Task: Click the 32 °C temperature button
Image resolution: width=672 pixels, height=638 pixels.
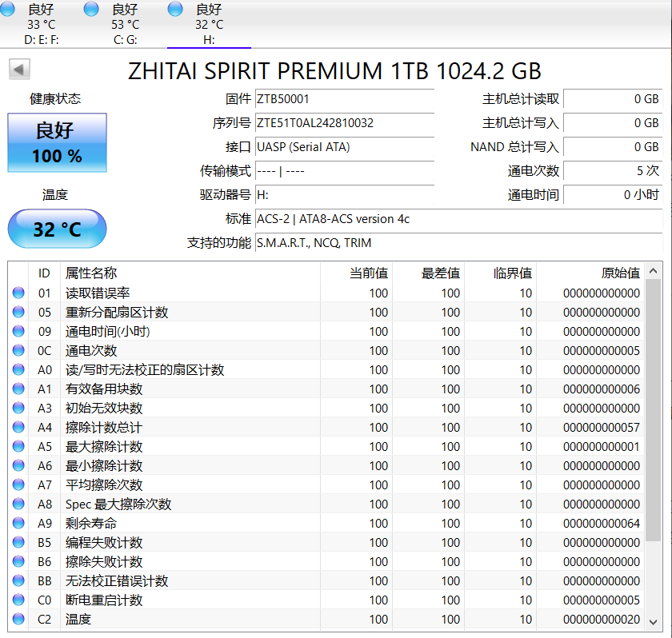Action: coord(57,229)
